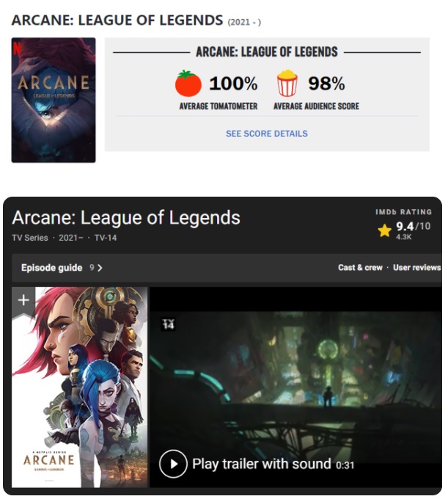The image size is (448, 499).
Task: Click the IMDb Arcane character poster
Action: 79,387
